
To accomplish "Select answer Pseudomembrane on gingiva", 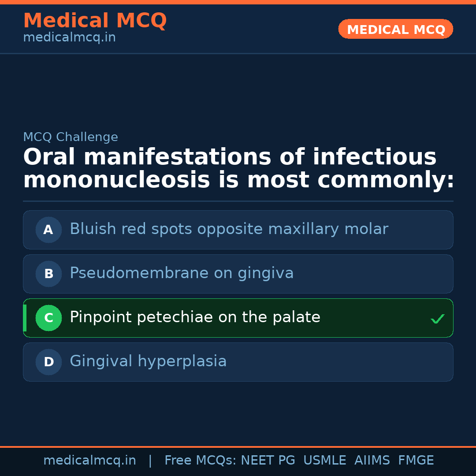I will pyautogui.click(x=182, y=273).
